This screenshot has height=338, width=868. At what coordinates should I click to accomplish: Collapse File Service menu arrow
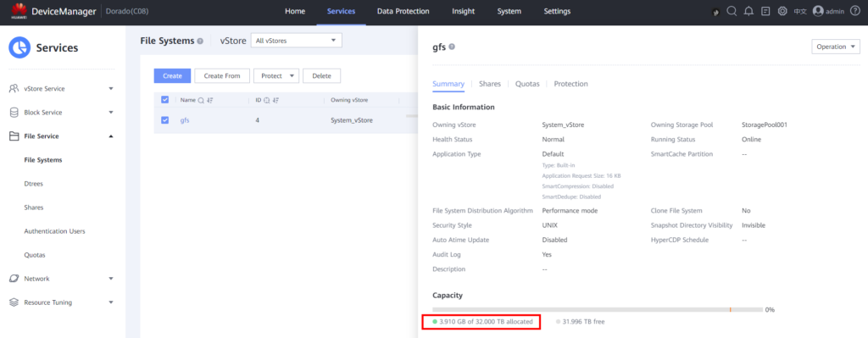click(x=111, y=136)
